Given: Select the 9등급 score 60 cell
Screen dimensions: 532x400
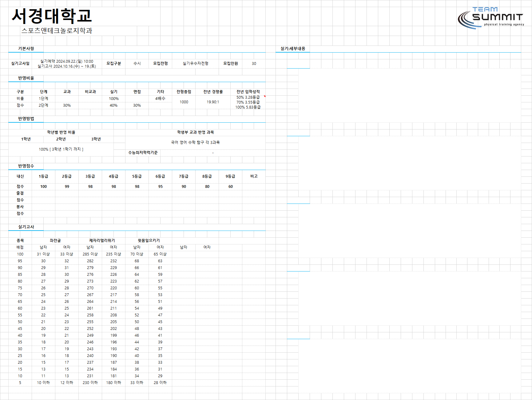Looking at the screenshot, I should click(231, 187).
